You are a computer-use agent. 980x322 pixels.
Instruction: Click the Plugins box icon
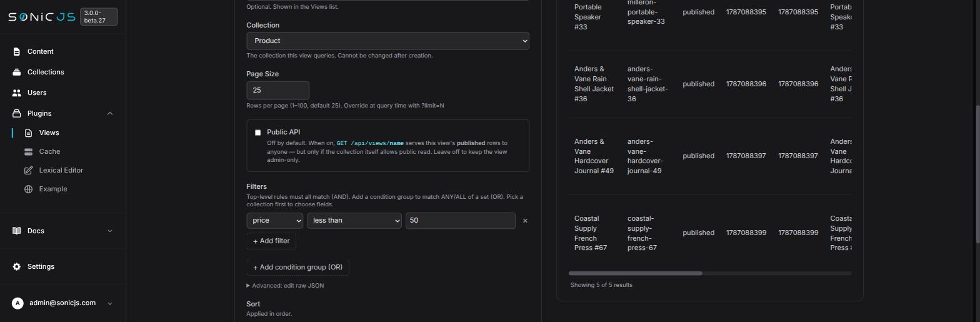pos(17,113)
